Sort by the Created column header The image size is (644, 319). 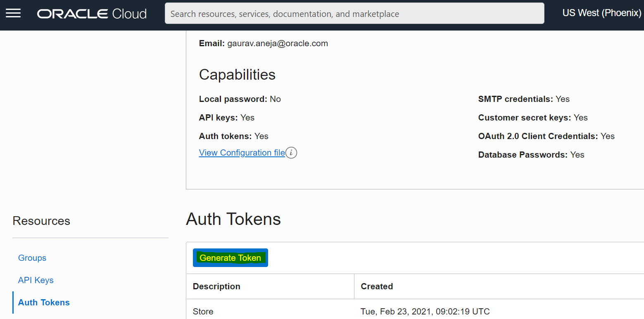(x=376, y=286)
